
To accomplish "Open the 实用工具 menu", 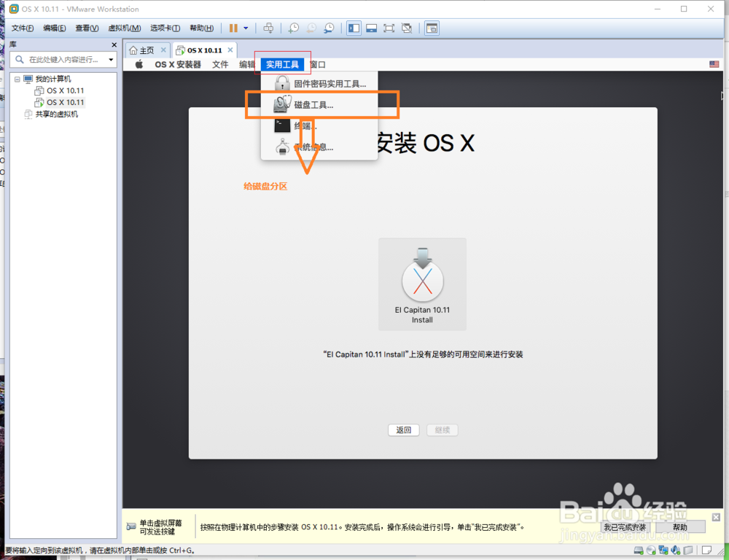I will tap(282, 65).
